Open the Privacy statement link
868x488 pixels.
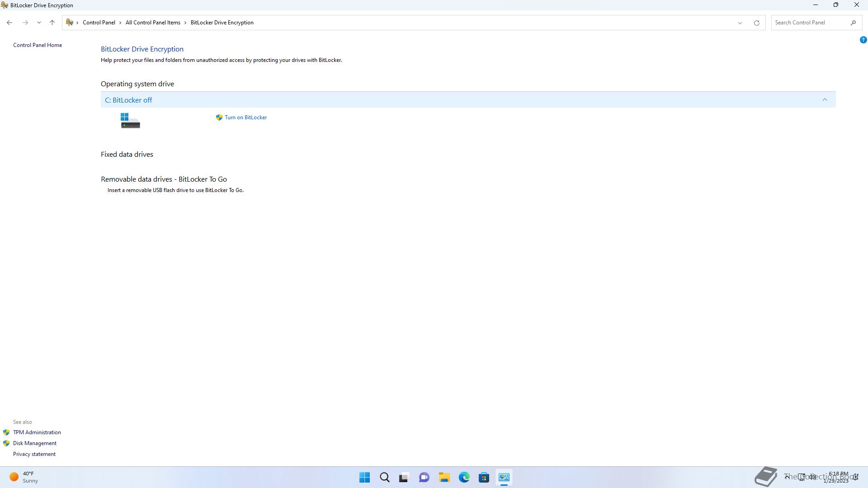click(34, 454)
